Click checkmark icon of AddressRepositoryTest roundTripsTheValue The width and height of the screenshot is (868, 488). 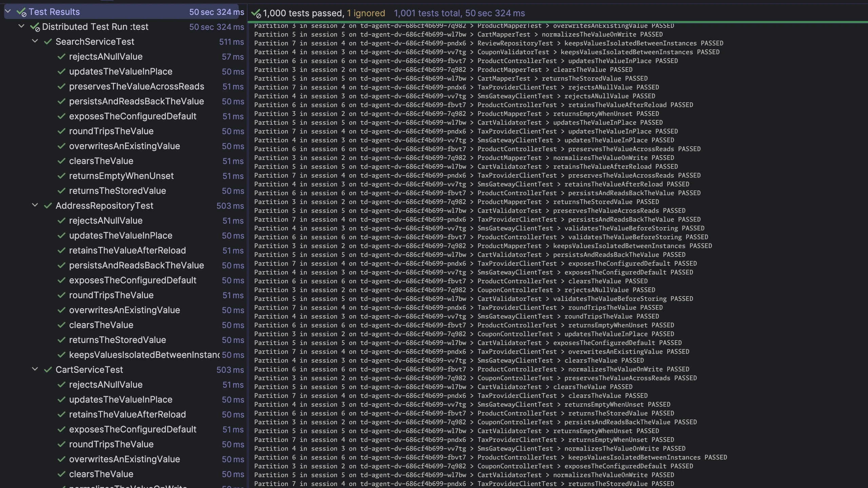point(61,295)
